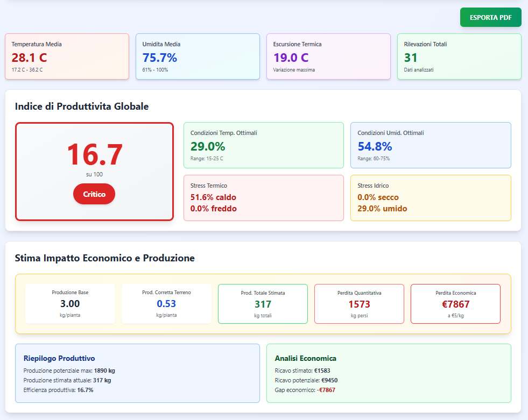The image size is (528, 420).
Task: Select the Produzione Base box
Action: (x=70, y=304)
